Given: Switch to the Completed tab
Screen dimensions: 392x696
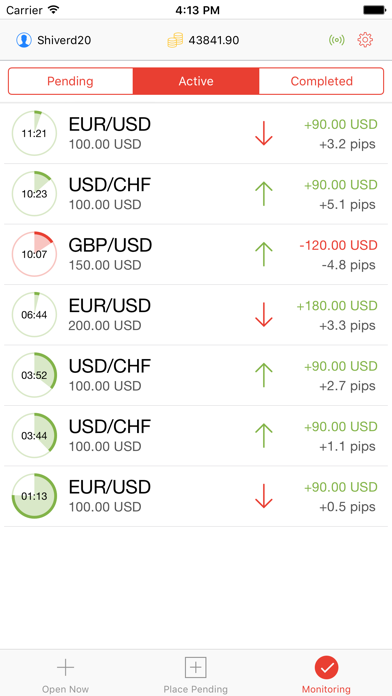Looking at the screenshot, I should [x=321, y=81].
